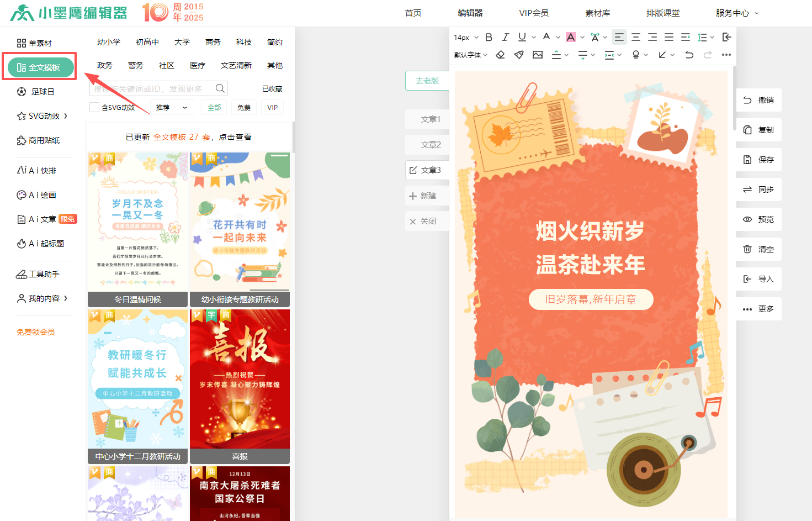Select the eraser clear-format tool
The image size is (812, 521).
click(x=500, y=55)
